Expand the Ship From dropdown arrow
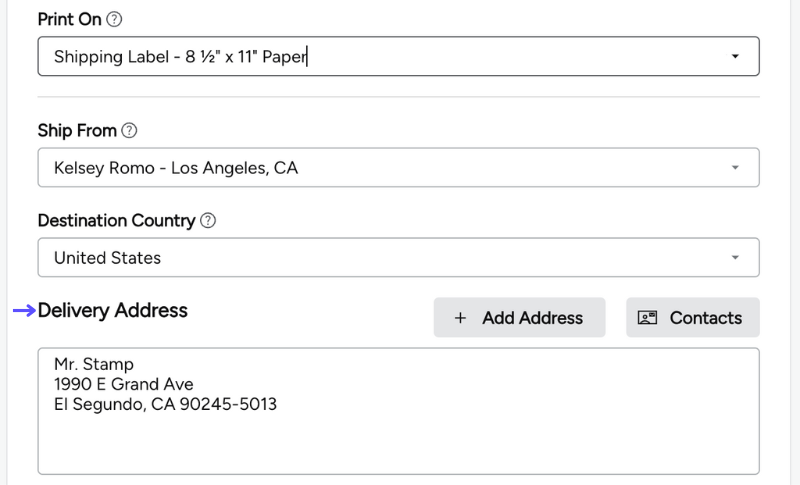Image resolution: width=800 pixels, height=485 pixels. 735,168
